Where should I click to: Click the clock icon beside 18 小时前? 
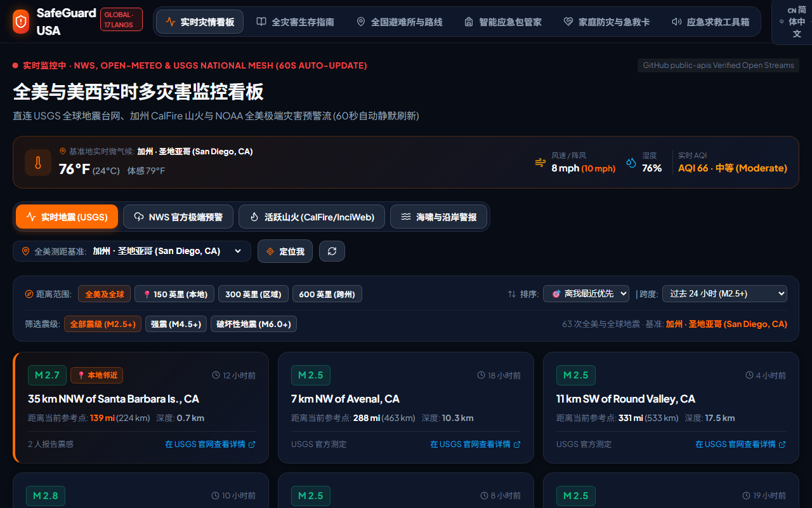[481, 375]
